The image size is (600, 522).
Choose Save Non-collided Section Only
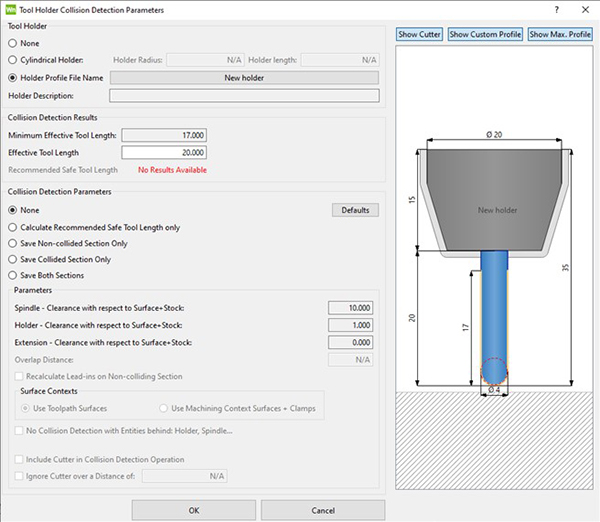coord(13,243)
